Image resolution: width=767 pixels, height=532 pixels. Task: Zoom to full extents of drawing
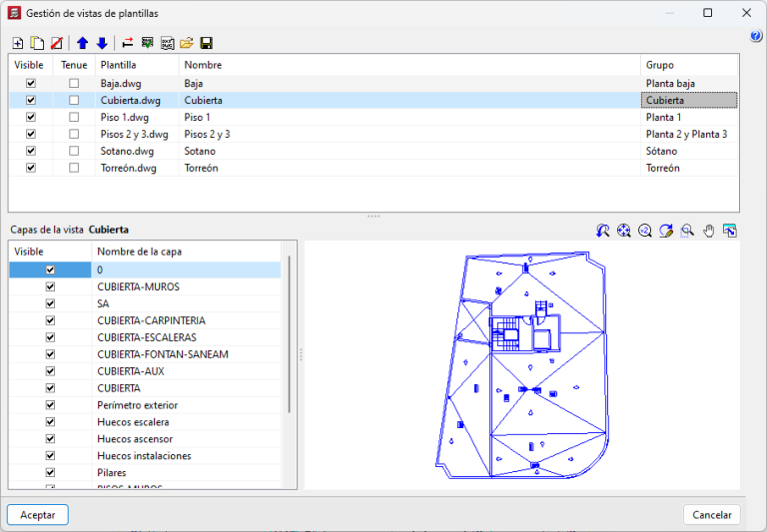click(x=623, y=231)
